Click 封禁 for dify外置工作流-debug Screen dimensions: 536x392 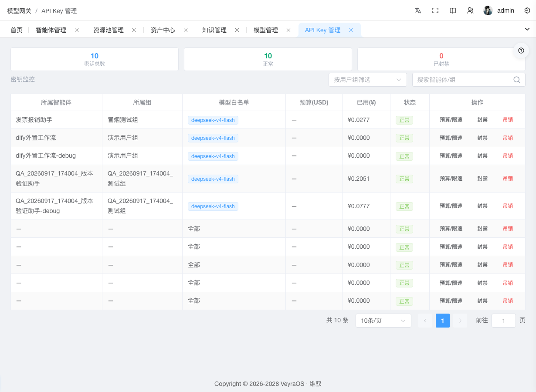tap(482, 156)
